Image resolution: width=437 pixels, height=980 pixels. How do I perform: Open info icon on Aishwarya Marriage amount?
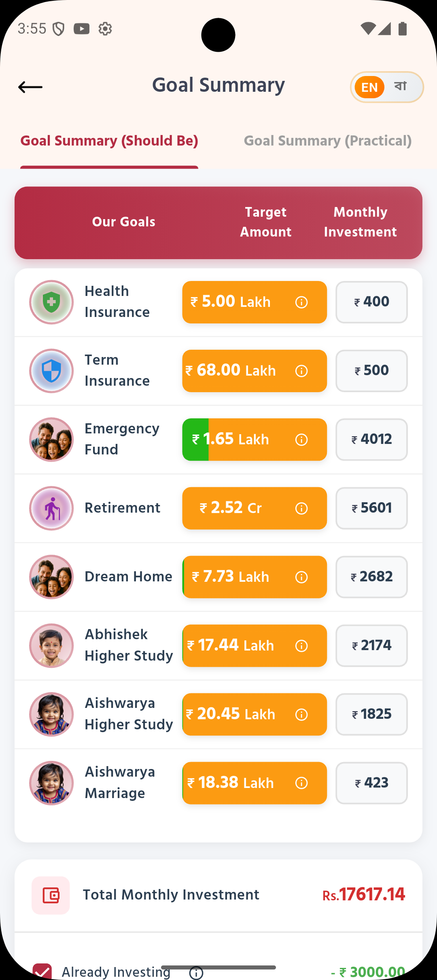pos(301,783)
